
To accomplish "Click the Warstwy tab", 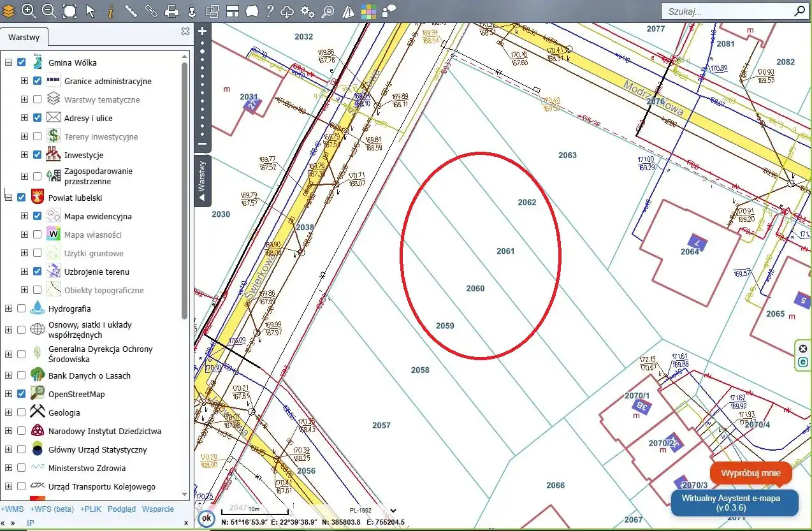I will 24,38.
